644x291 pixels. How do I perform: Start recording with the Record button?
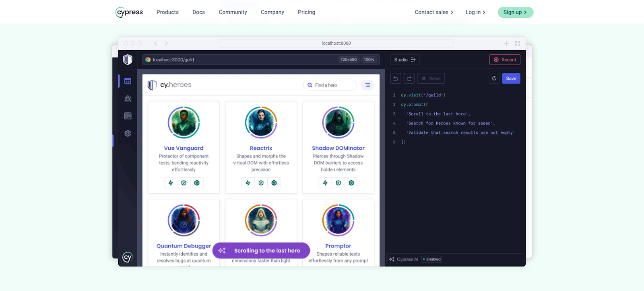point(505,60)
